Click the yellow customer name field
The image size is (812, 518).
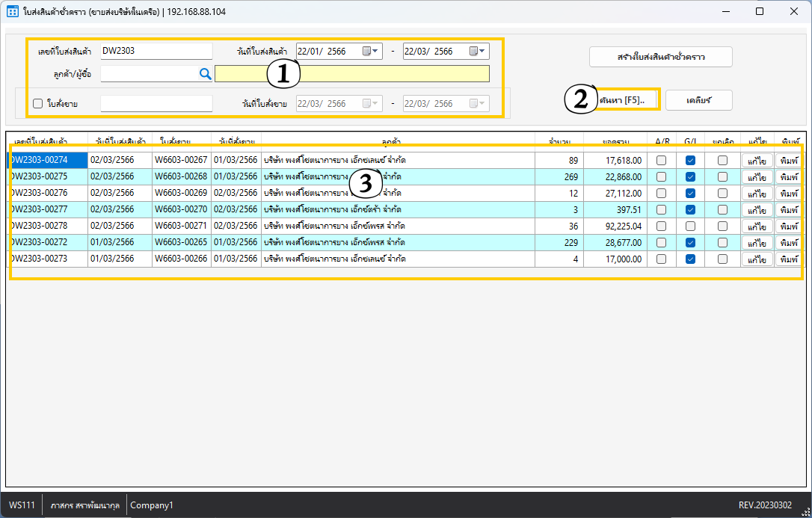pos(351,73)
